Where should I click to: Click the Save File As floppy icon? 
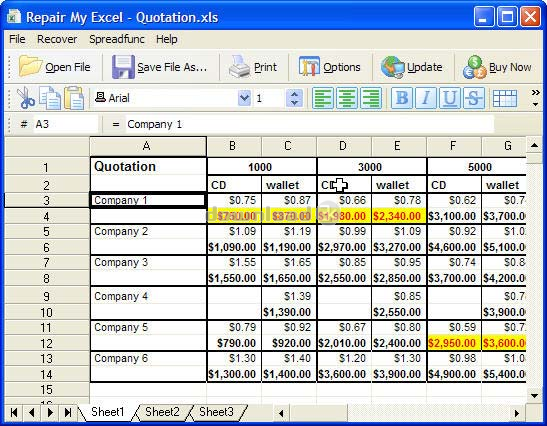(123, 67)
